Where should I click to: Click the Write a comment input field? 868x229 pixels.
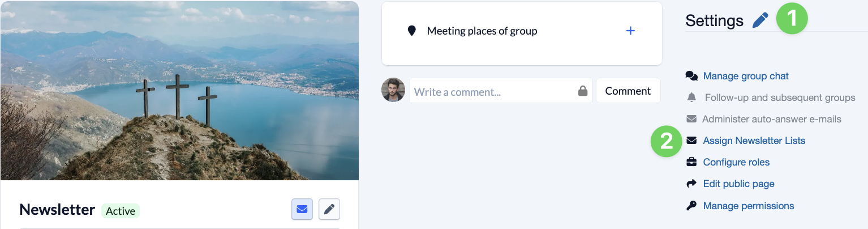[x=492, y=91]
